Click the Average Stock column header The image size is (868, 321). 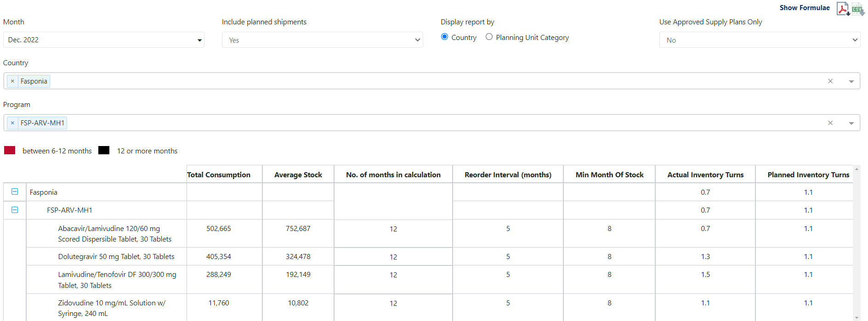(298, 175)
